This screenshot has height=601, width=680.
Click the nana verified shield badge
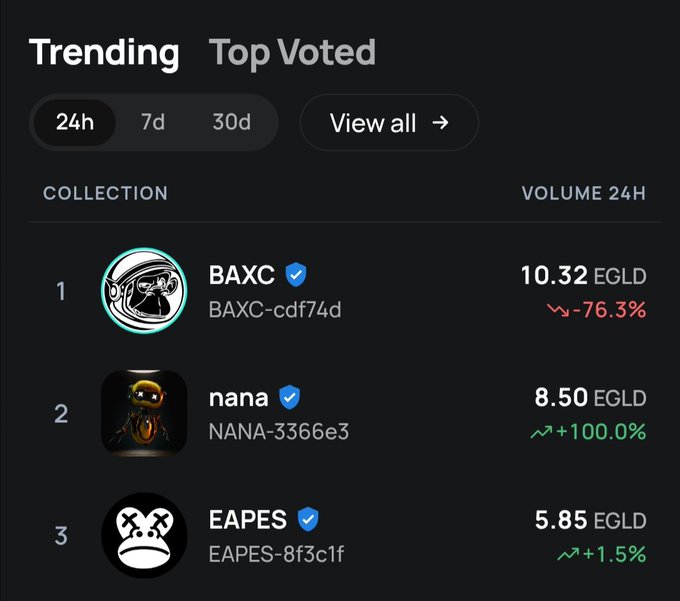point(289,397)
